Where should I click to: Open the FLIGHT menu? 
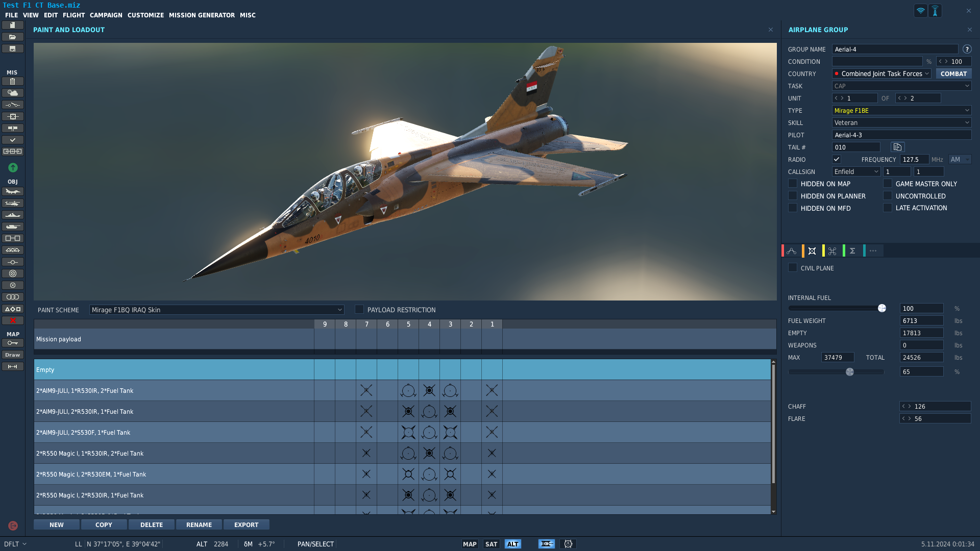pyautogui.click(x=73, y=15)
